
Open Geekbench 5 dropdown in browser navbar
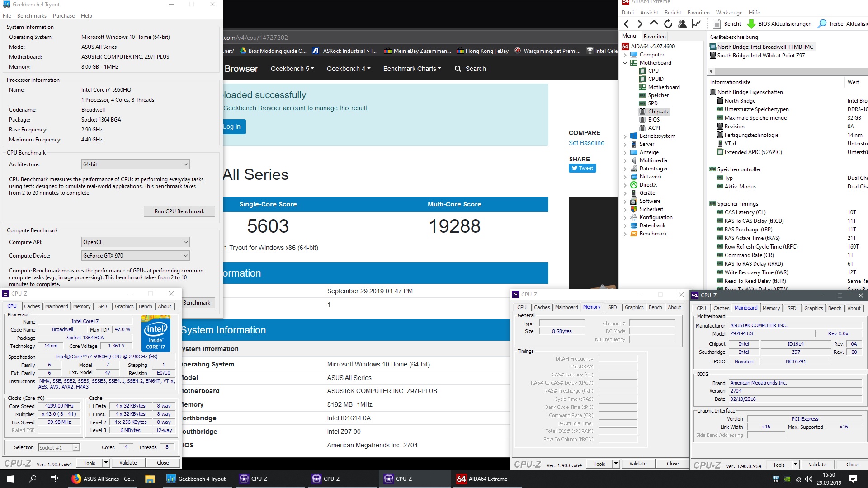[292, 69]
